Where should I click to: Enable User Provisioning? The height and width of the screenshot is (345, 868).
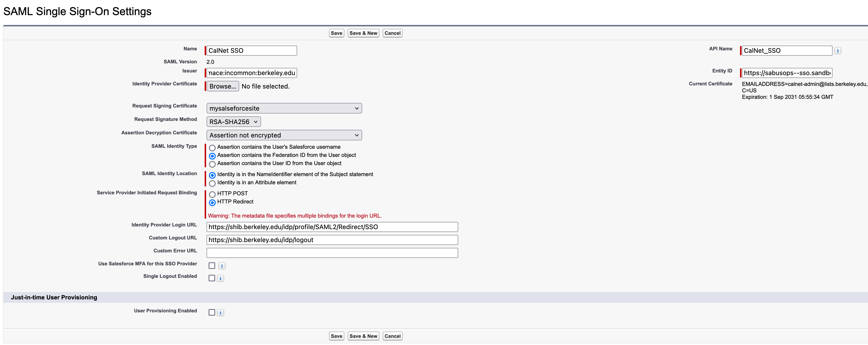point(212,312)
